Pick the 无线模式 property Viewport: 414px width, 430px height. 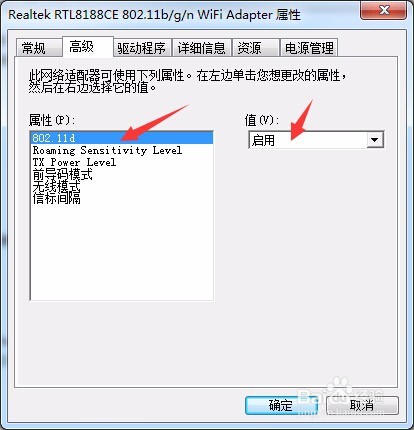[122, 186]
